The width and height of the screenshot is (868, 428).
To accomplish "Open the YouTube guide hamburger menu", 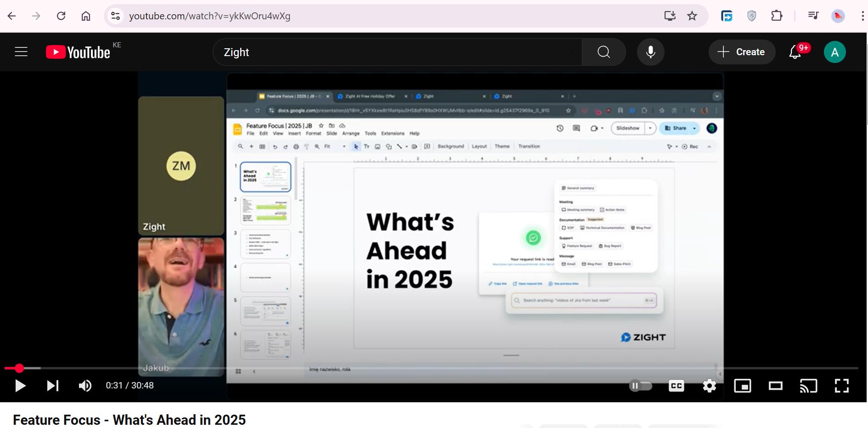I will 21,52.
